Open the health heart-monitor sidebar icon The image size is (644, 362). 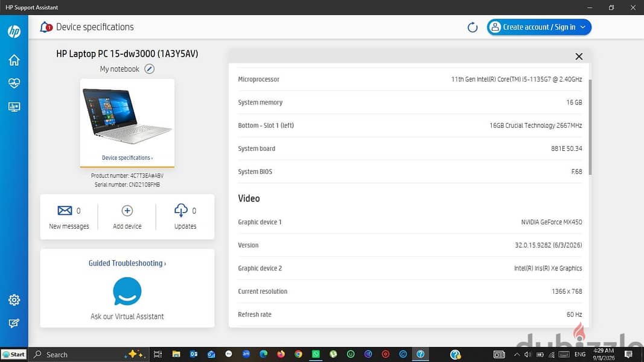pyautogui.click(x=14, y=83)
